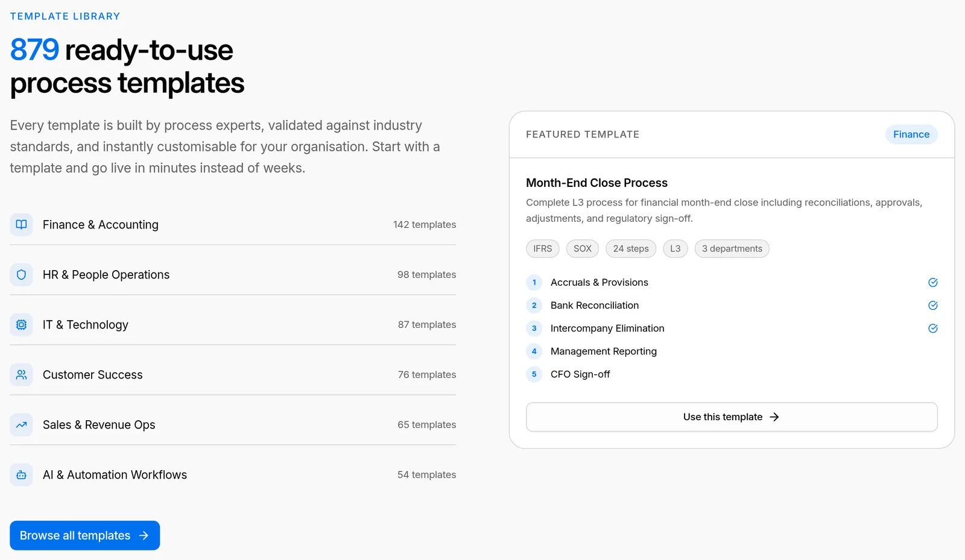Click the Month-End Close Process title
The width and height of the screenshot is (965, 560).
click(596, 183)
